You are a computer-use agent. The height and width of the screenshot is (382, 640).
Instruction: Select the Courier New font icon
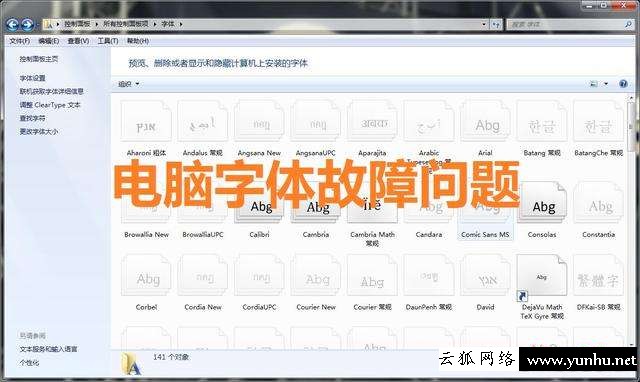pos(316,275)
